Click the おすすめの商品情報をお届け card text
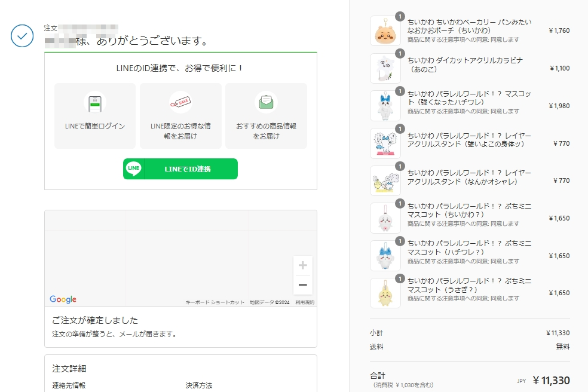This screenshot has width=588, height=392. [x=266, y=131]
